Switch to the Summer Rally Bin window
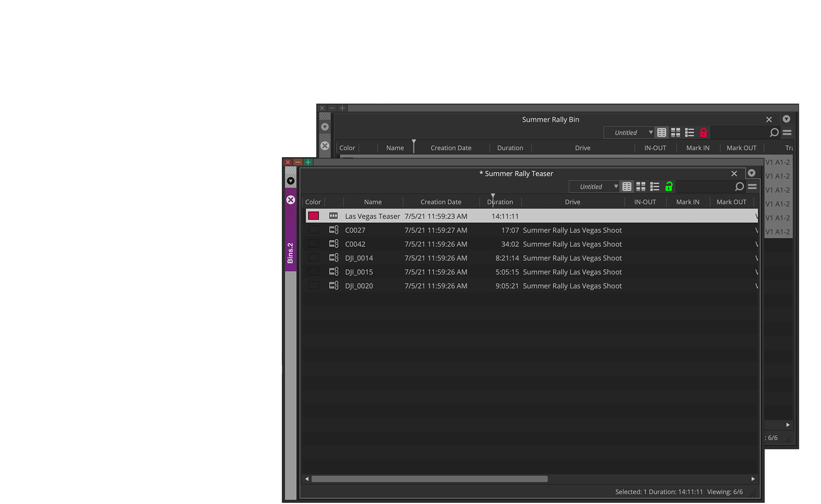This screenshot has width=821, height=504. click(x=550, y=120)
